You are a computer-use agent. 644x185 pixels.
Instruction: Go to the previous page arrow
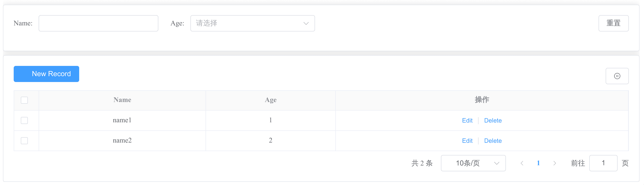522,163
